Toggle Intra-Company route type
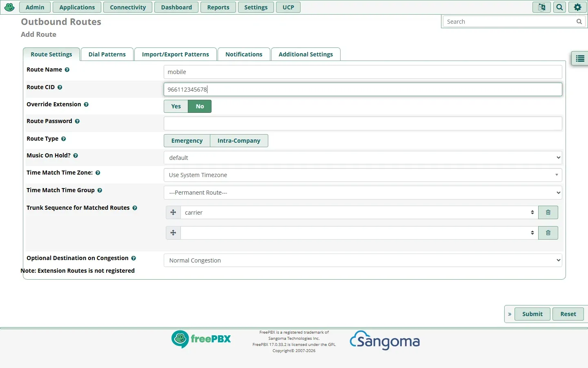This screenshot has height=368, width=588. point(239,141)
